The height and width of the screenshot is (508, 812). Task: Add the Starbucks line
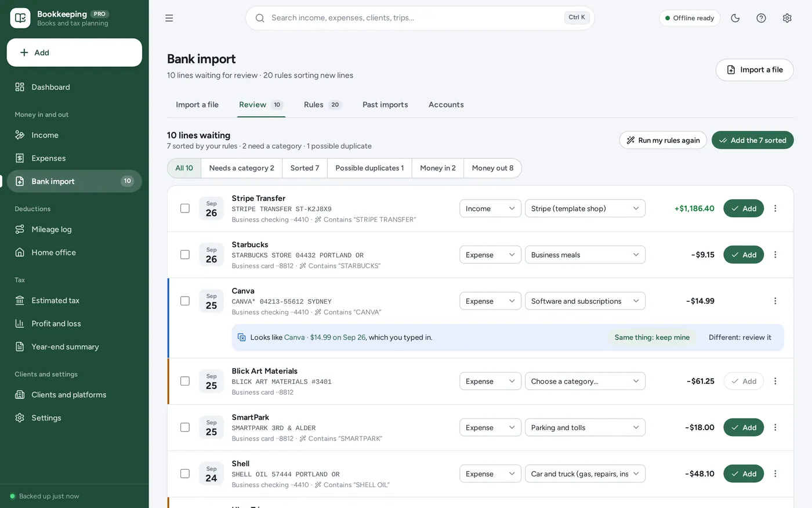pyautogui.click(x=744, y=255)
